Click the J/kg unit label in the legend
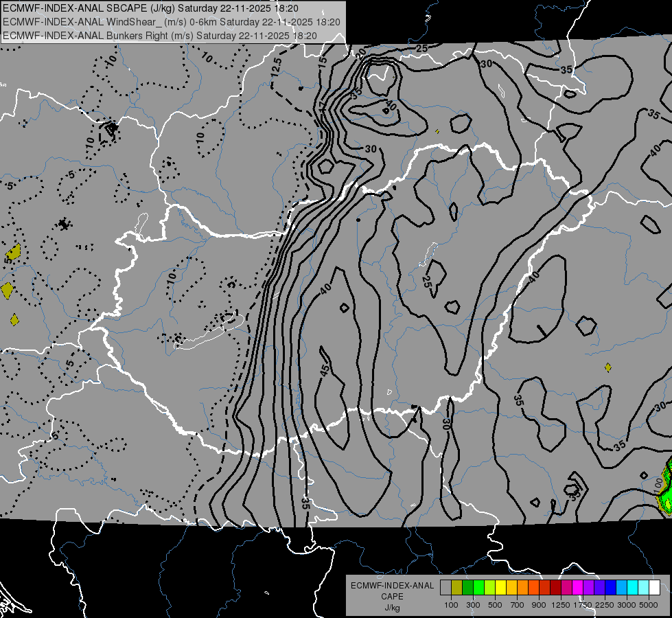 (392, 607)
